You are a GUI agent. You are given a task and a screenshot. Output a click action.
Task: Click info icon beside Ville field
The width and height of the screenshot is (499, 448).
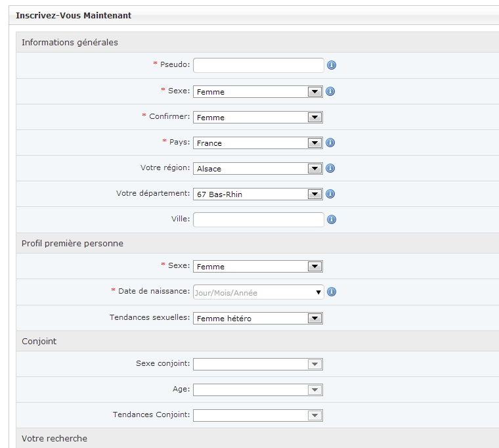pos(332,219)
